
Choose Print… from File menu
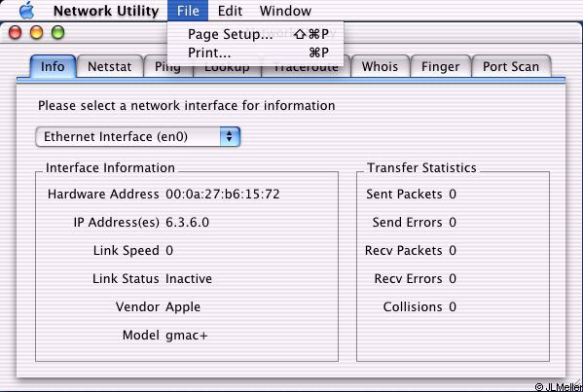tap(255, 53)
